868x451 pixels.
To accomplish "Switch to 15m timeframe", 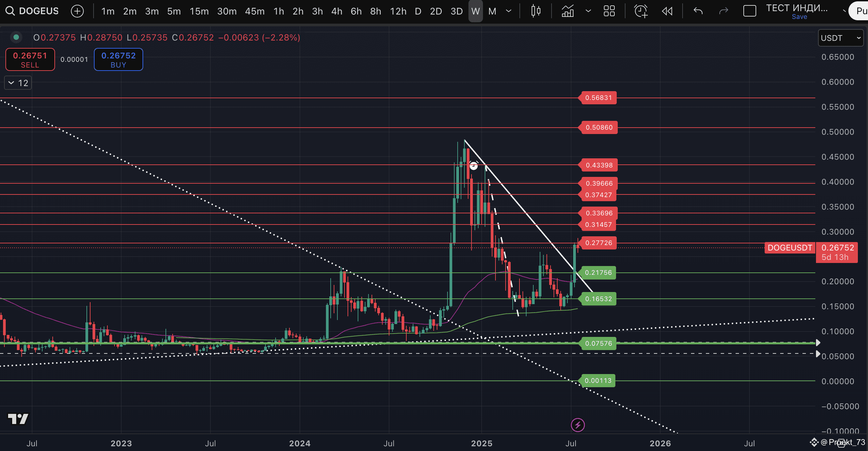I will point(199,11).
